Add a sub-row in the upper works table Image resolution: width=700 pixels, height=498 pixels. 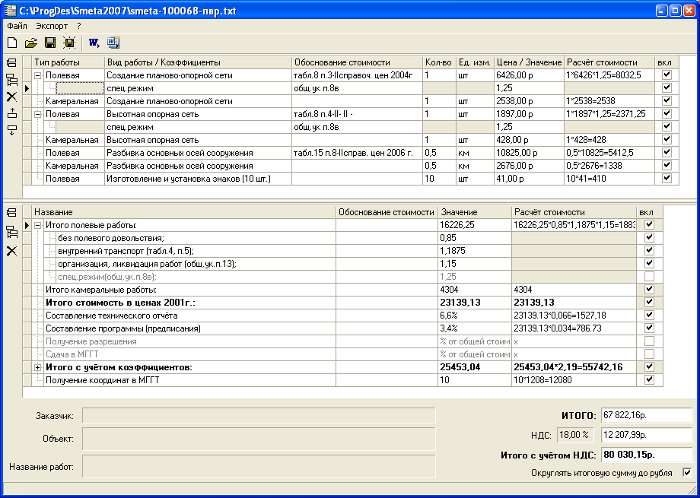pos(12,80)
